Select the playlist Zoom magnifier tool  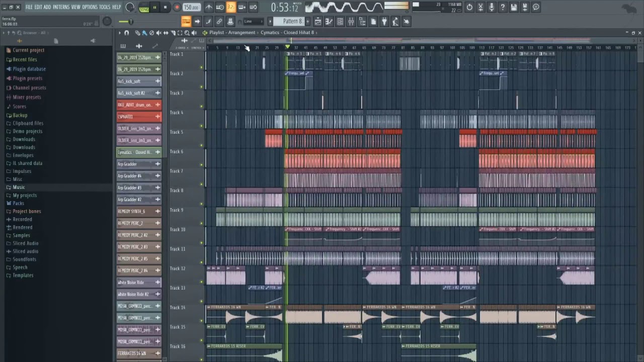point(187,33)
